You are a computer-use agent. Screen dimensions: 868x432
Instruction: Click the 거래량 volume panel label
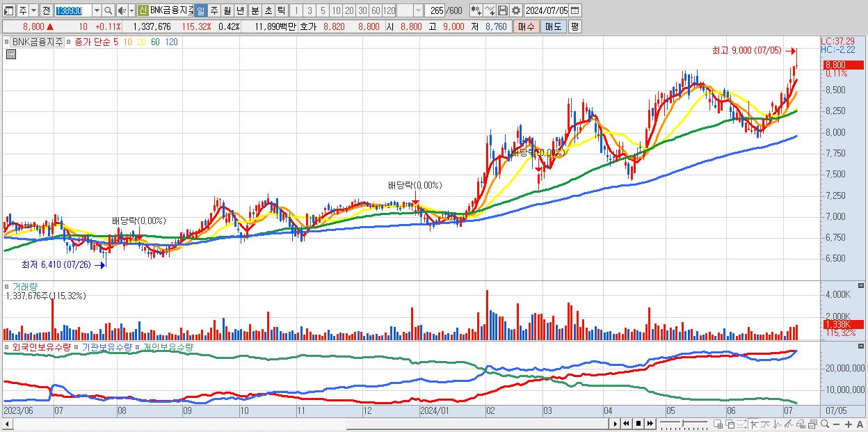pos(24,286)
